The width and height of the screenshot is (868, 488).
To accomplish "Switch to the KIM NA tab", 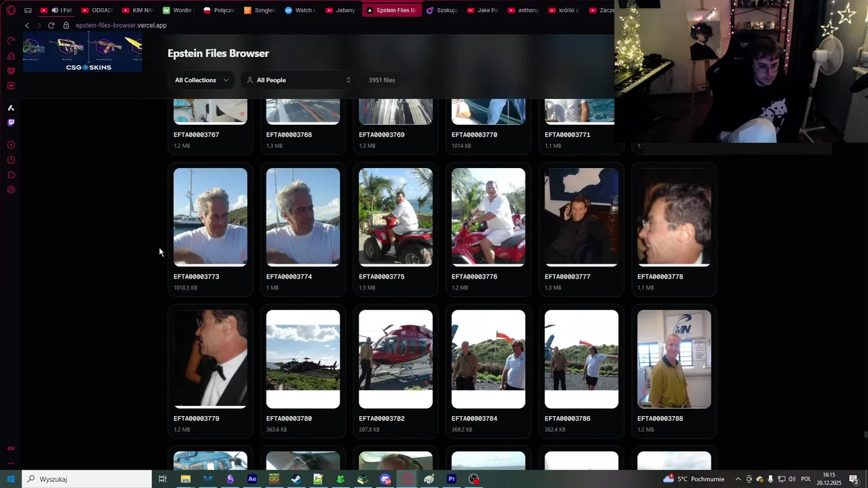I will click(x=138, y=10).
